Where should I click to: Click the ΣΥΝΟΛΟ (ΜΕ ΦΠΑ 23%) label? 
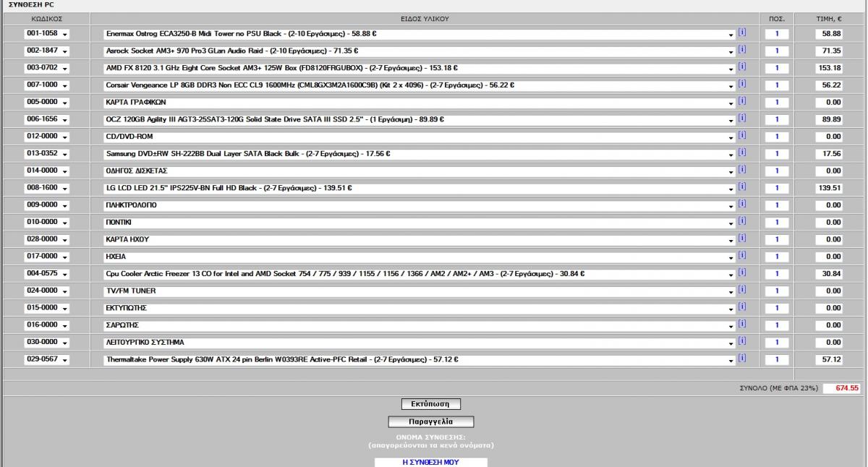(778, 388)
